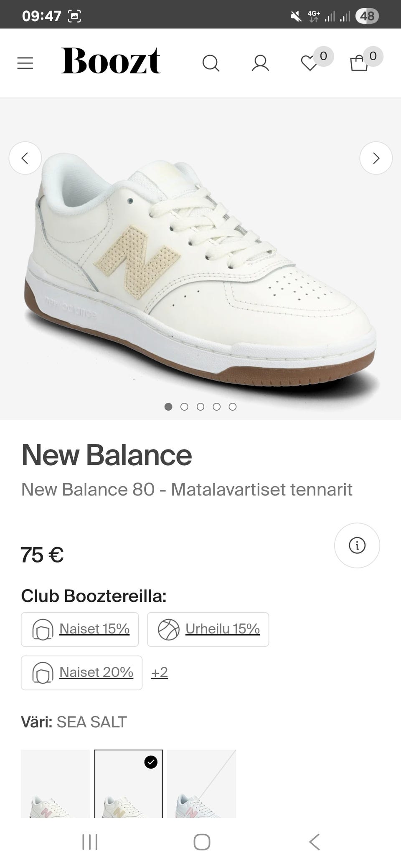Viewport: 401px width, 868px height.
Task: Jump to the fifth carousel dot
Action: [233, 407]
